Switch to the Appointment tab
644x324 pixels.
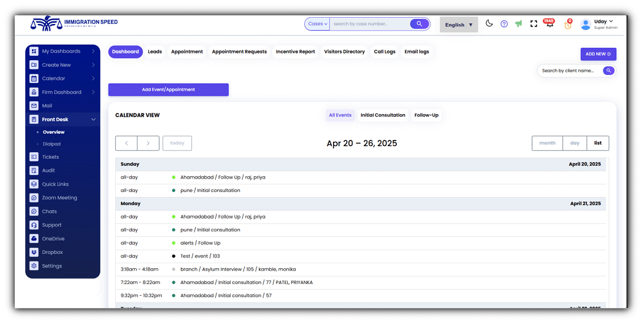[187, 52]
